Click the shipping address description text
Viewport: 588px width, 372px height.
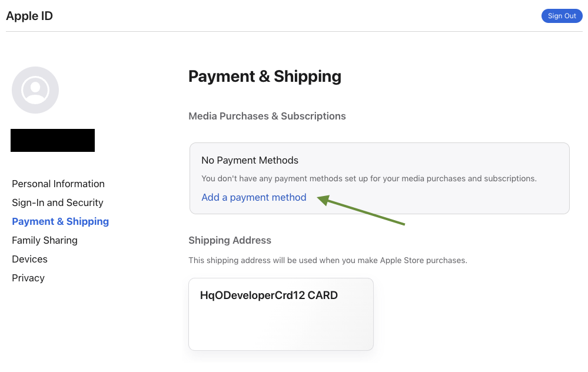tap(327, 260)
